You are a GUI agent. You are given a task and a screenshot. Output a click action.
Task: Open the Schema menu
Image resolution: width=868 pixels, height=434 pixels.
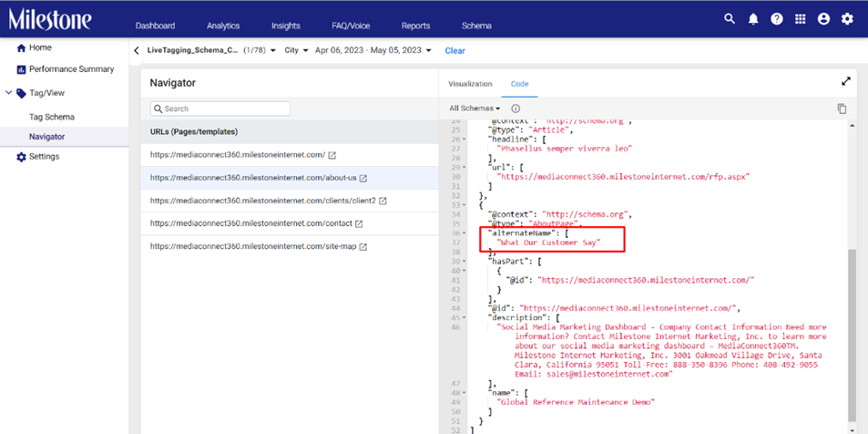[476, 26]
